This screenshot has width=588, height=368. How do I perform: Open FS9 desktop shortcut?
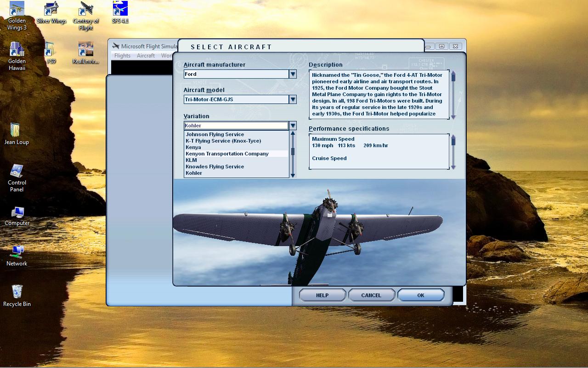51,53
